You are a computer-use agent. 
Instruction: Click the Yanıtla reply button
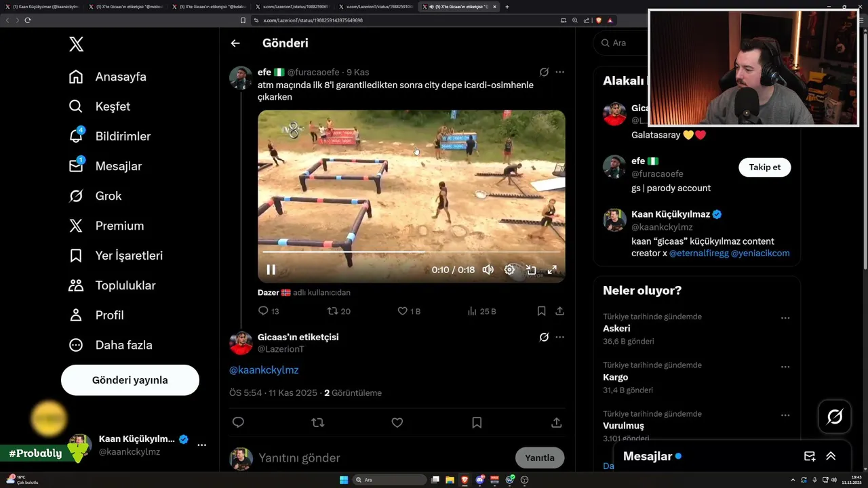(x=540, y=457)
